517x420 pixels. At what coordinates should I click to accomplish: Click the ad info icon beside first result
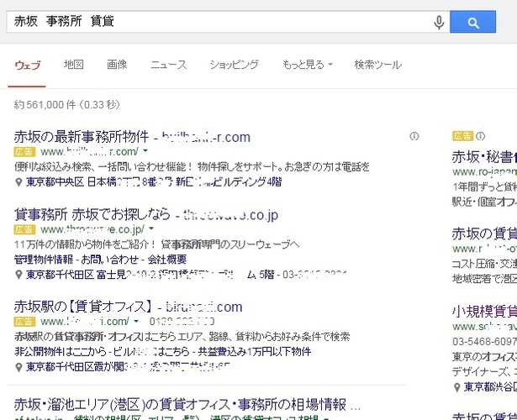point(414,136)
